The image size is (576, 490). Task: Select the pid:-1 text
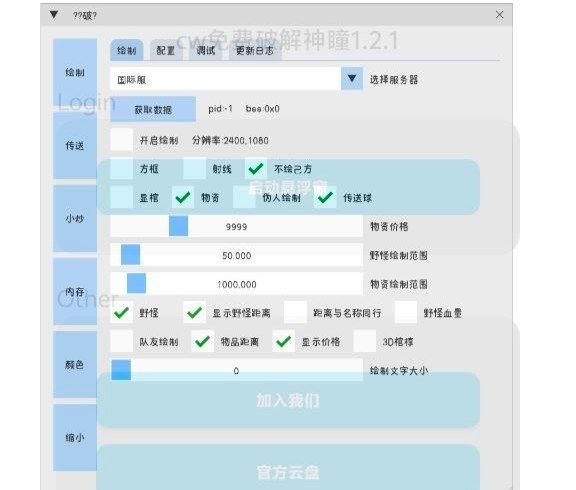click(220, 109)
